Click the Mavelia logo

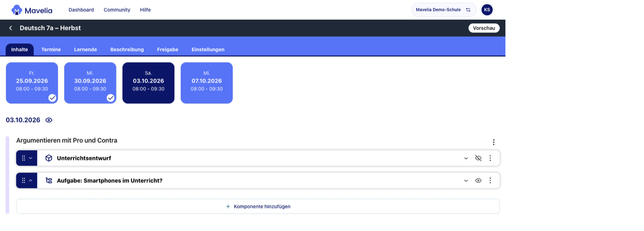tap(32, 10)
